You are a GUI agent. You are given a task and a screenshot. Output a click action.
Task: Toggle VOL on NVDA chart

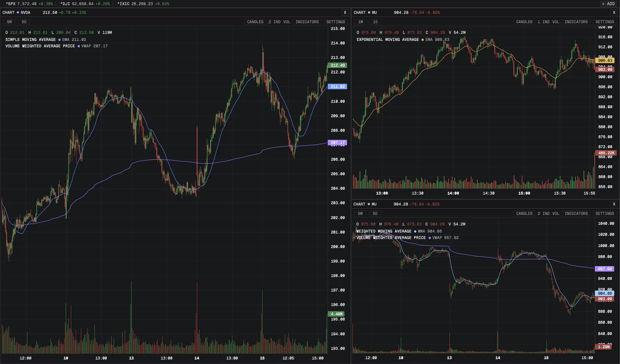287,22
